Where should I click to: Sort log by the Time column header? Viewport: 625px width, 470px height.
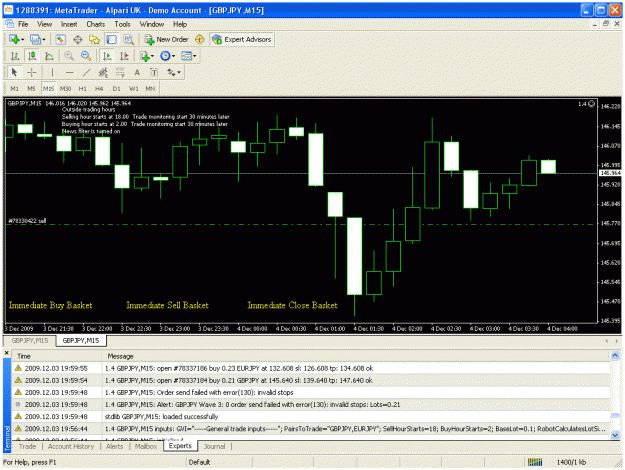point(57,356)
